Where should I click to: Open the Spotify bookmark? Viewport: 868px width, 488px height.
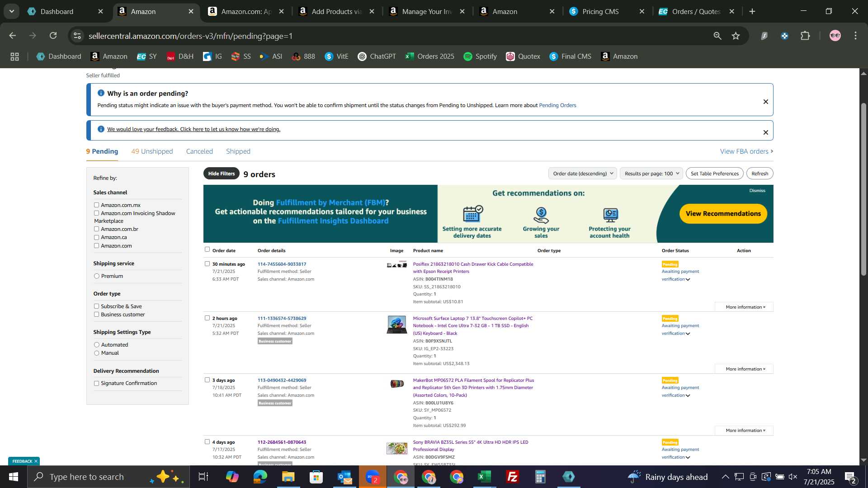[x=480, y=56]
